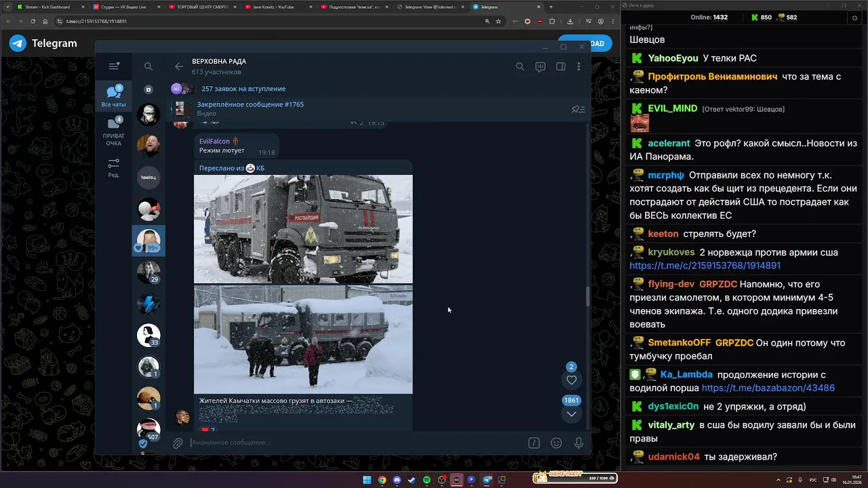Click the chat scrollbar thumb
The width and height of the screenshot is (868, 488).
pos(588,296)
